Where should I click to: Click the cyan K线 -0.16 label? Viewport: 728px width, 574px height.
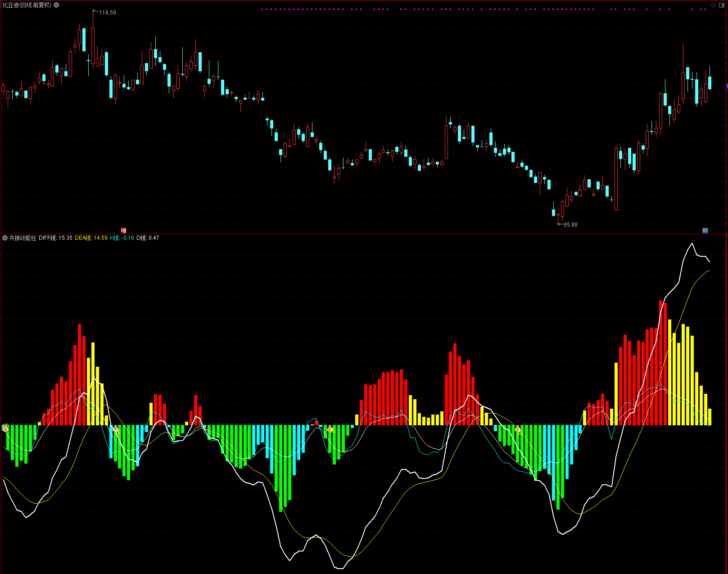click(122, 238)
